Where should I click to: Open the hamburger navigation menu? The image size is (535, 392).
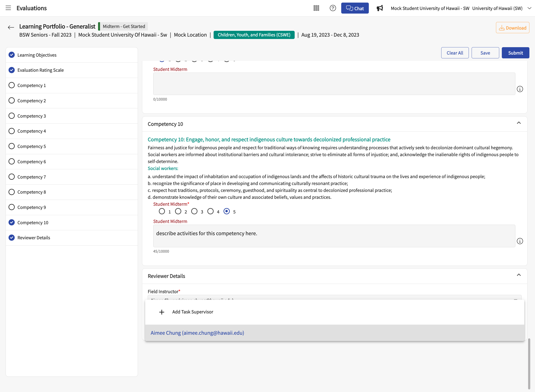point(8,8)
